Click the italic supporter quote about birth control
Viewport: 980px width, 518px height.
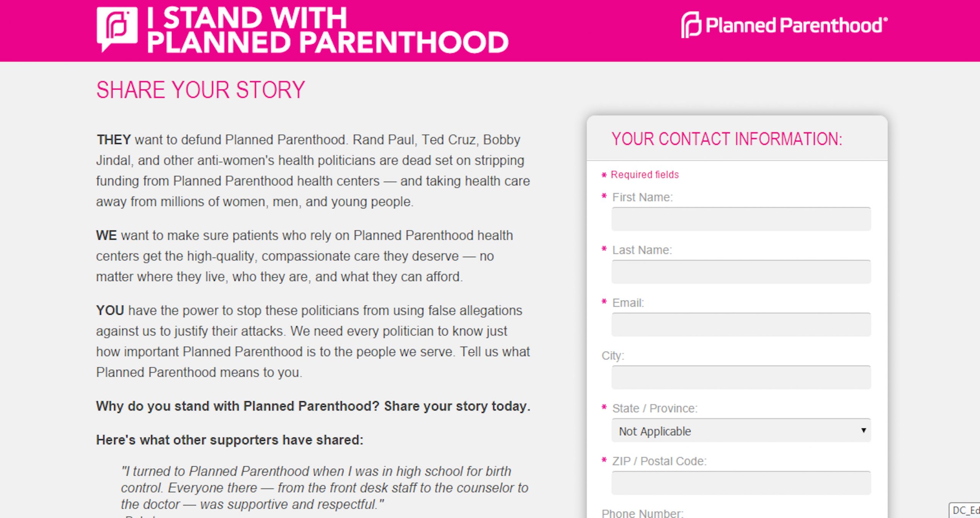point(324,488)
